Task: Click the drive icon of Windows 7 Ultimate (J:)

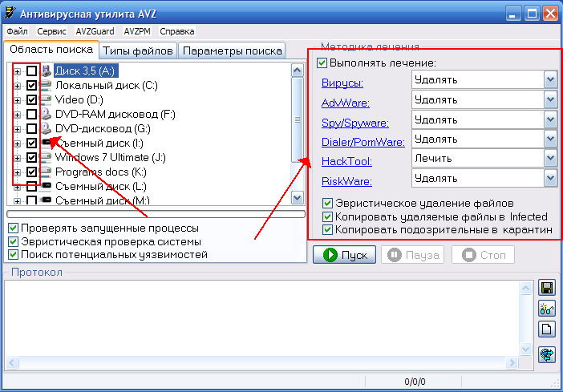Action: tap(45, 157)
